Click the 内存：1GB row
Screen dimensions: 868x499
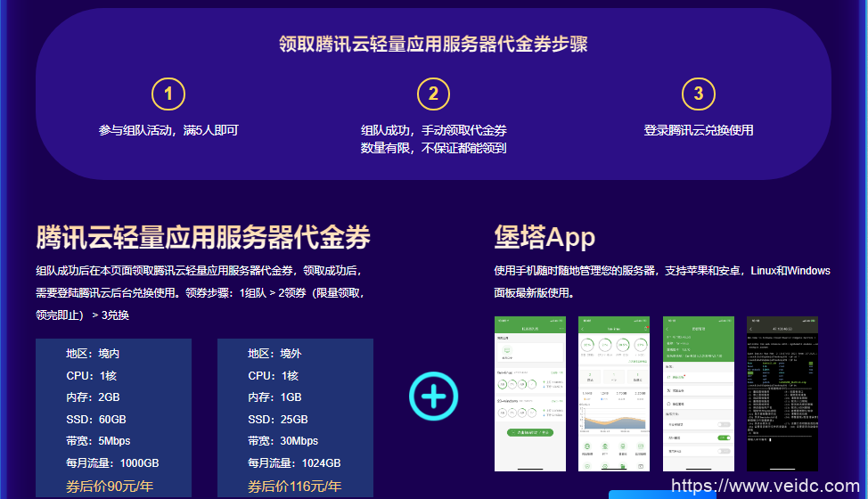click(x=274, y=397)
